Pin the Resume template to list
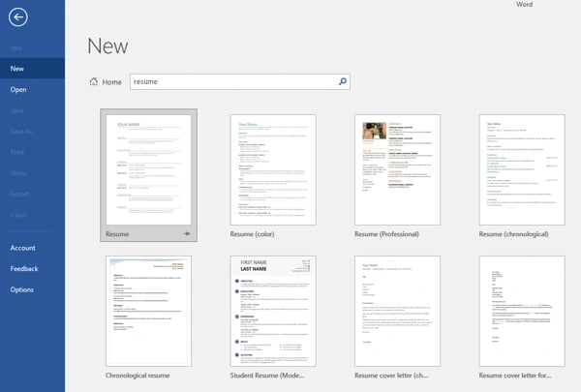581x392 pixels. tap(185, 233)
